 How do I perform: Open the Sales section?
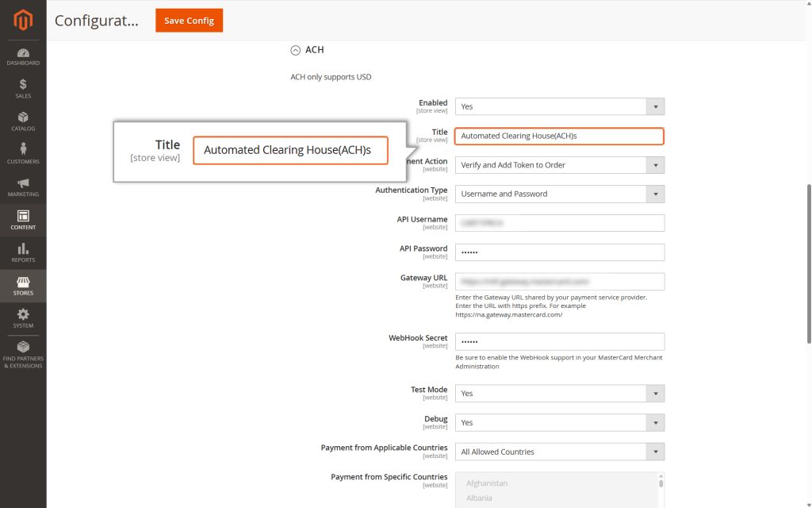[x=22, y=87]
